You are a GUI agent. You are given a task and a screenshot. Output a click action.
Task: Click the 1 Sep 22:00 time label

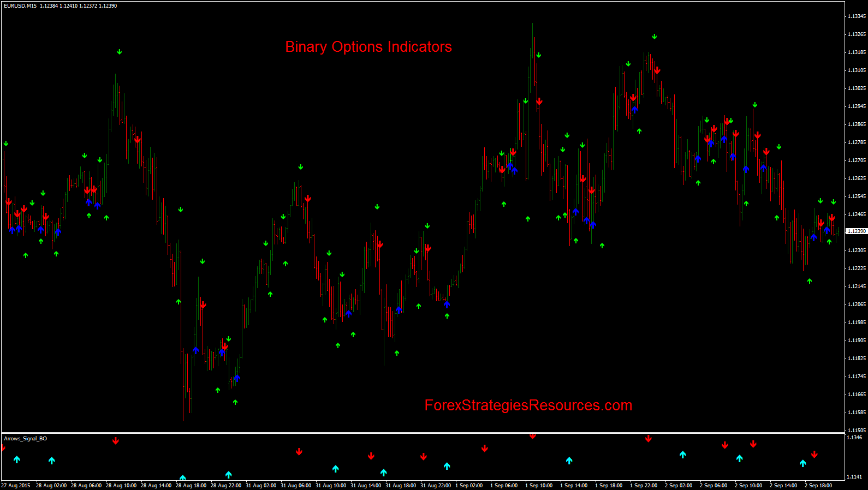click(644, 486)
